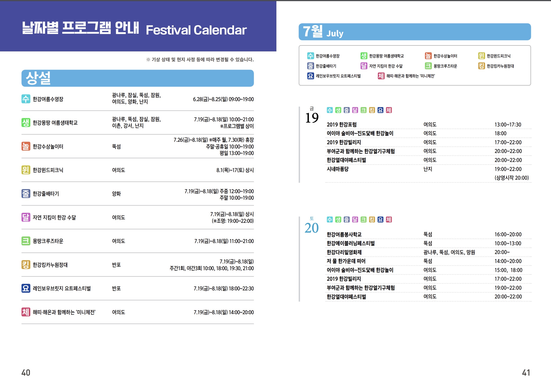Click the red 체 icon beside 해띠·해온과 함께하는 '미니체전' in 상설 list
The height and width of the screenshot is (392, 551).
26,312
